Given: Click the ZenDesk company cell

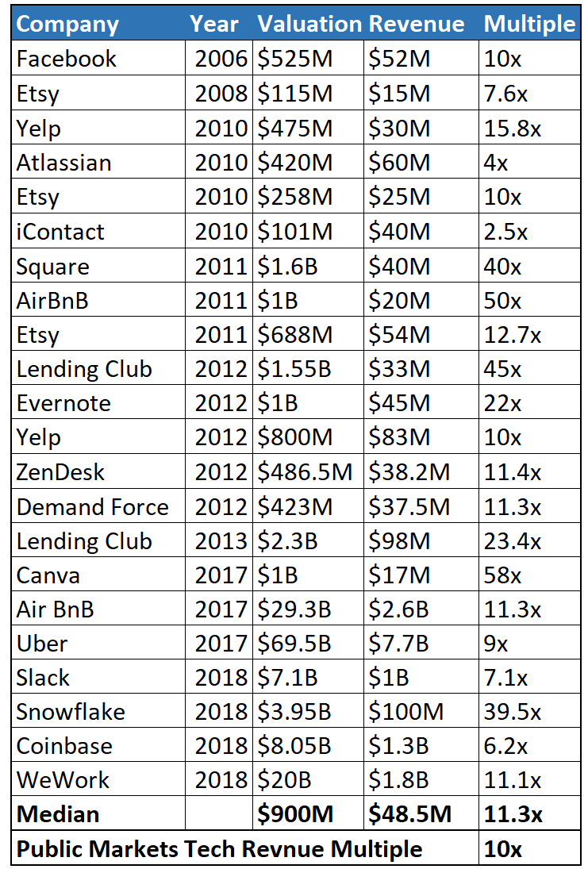Looking at the screenshot, I should (60, 472).
